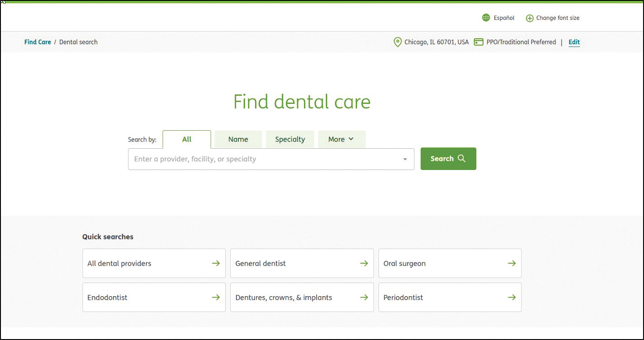This screenshot has width=644, height=340.
Task: Click the arrow on Endodontist card
Action: click(x=216, y=297)
